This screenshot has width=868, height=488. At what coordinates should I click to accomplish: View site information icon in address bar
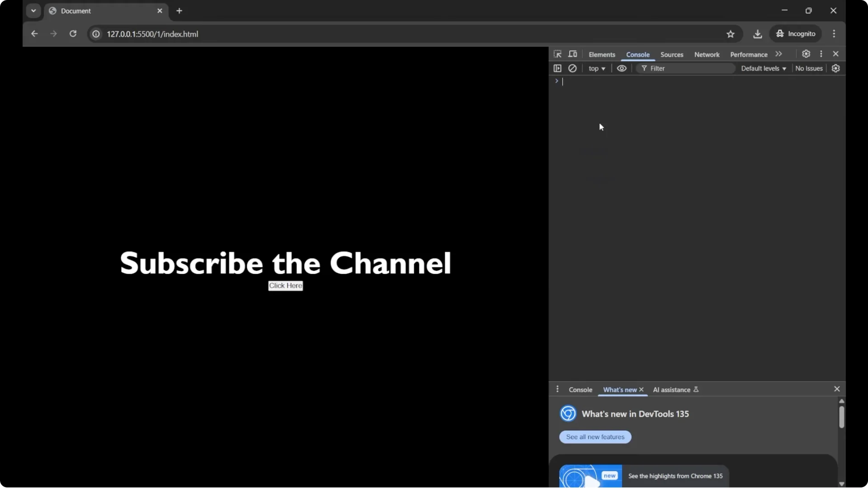[x=96, y=34]
